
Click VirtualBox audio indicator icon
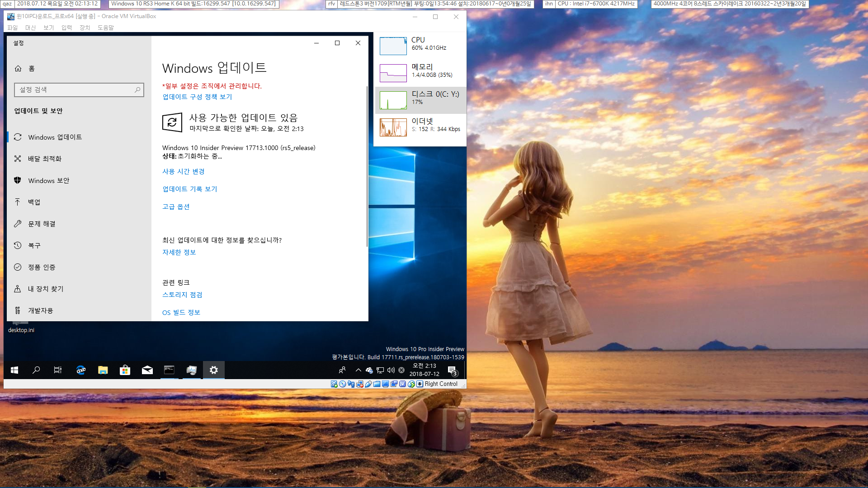(x=351, y=384)
